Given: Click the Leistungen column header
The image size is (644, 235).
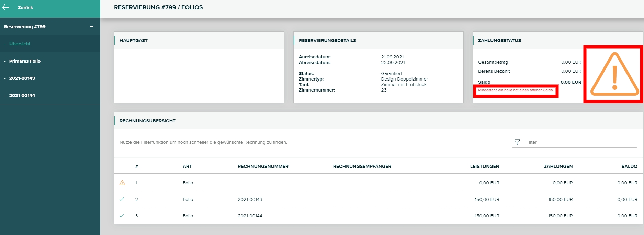Looking at the screenshot, I should tap(484, 166).
